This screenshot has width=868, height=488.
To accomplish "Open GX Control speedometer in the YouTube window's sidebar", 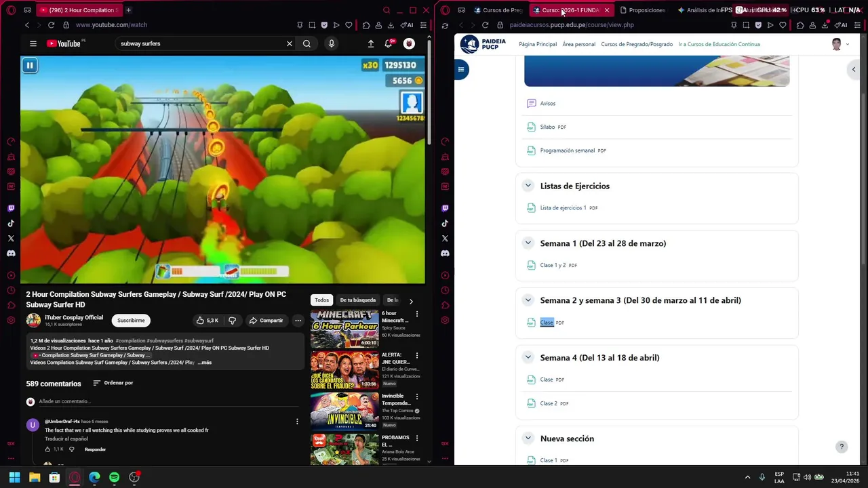I will [11, 142].
